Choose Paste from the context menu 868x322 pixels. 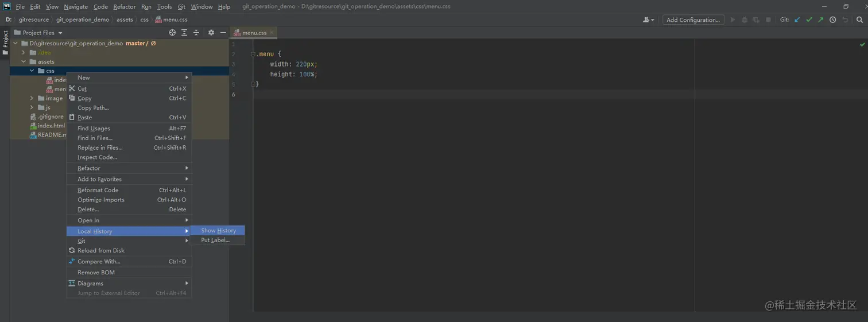pyautogui.click(x=129, y=117)
